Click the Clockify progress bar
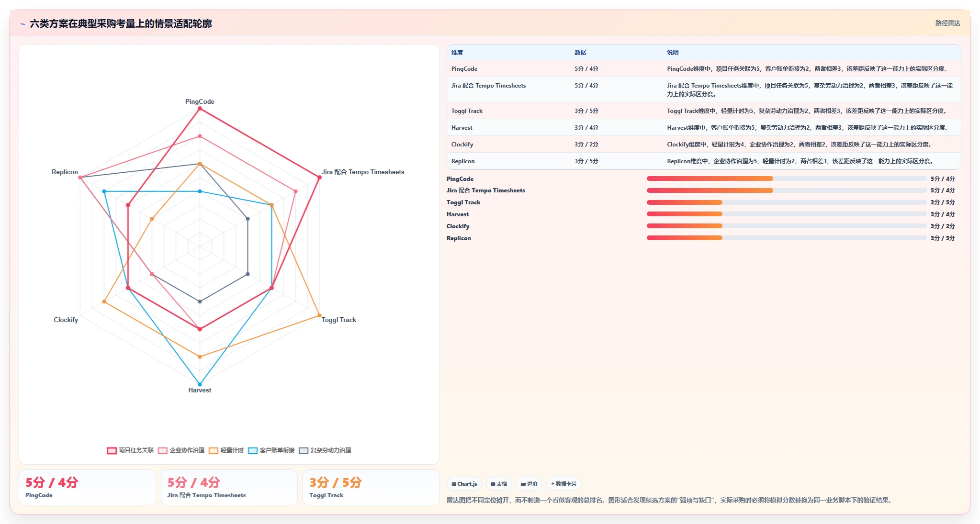Viewport: 980px width, 524px height. [787, 226]
